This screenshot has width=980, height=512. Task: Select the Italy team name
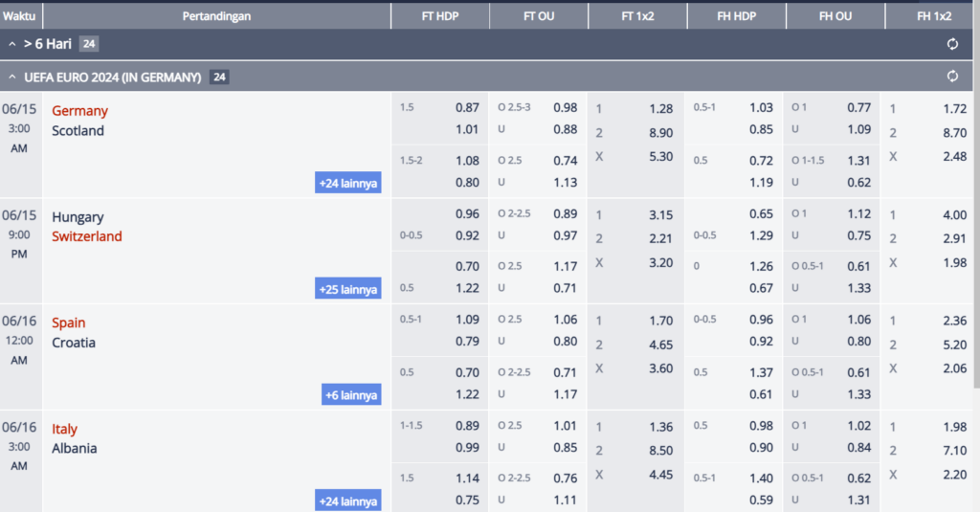pyautogui.click(x=64, y=429)
